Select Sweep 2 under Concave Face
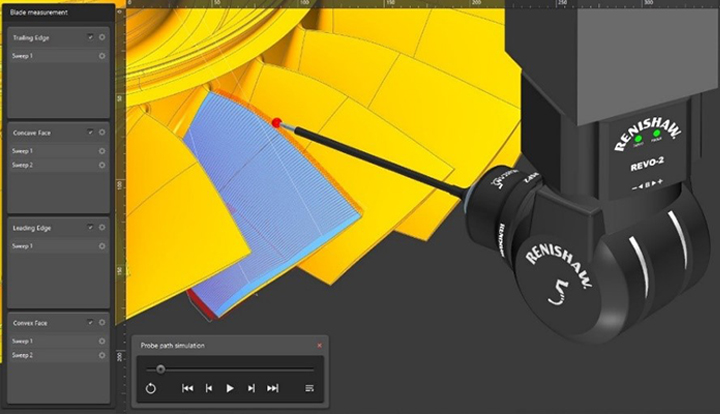 (58, 165)
